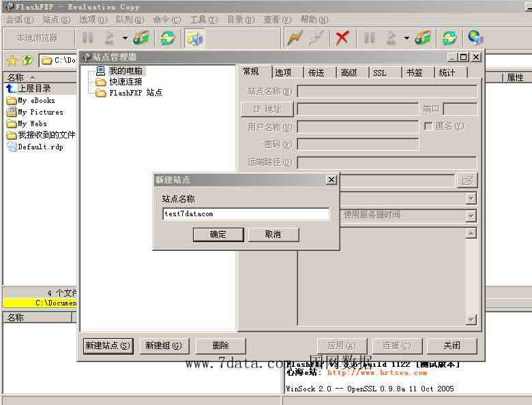
Task: Click the globe browser switch icon
Action: 475,37
